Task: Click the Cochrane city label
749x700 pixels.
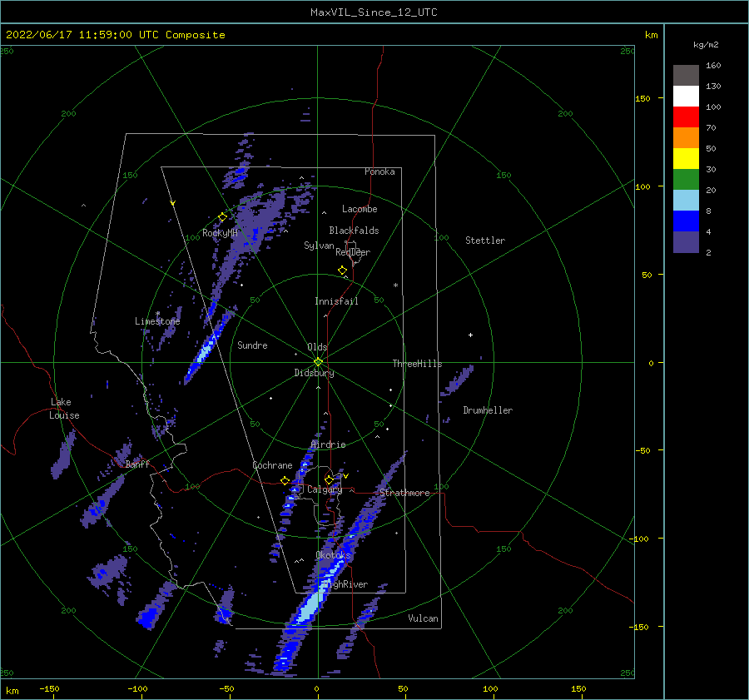Action: pos(272,465)
